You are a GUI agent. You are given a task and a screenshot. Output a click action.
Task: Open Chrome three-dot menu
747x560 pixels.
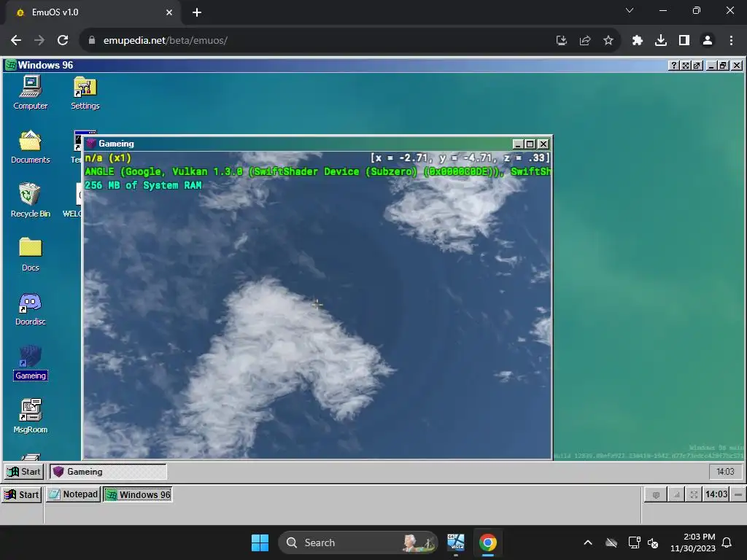731,41
